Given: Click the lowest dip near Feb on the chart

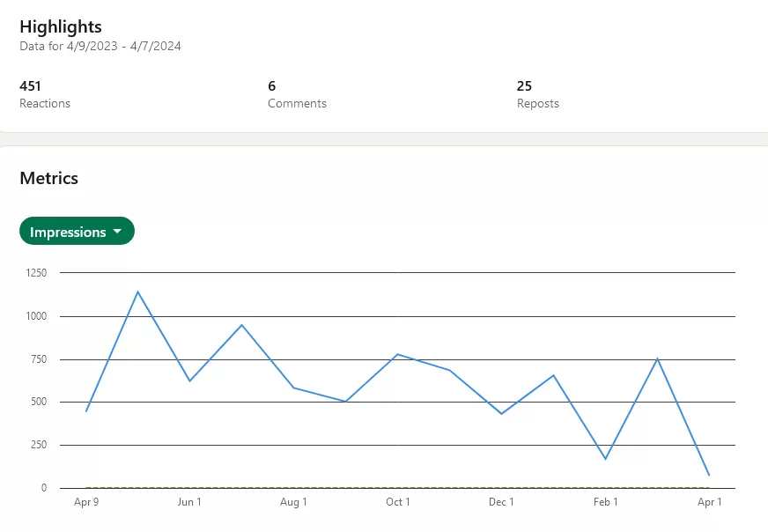Looking at the screenshot, I should (x=606, y=458).
